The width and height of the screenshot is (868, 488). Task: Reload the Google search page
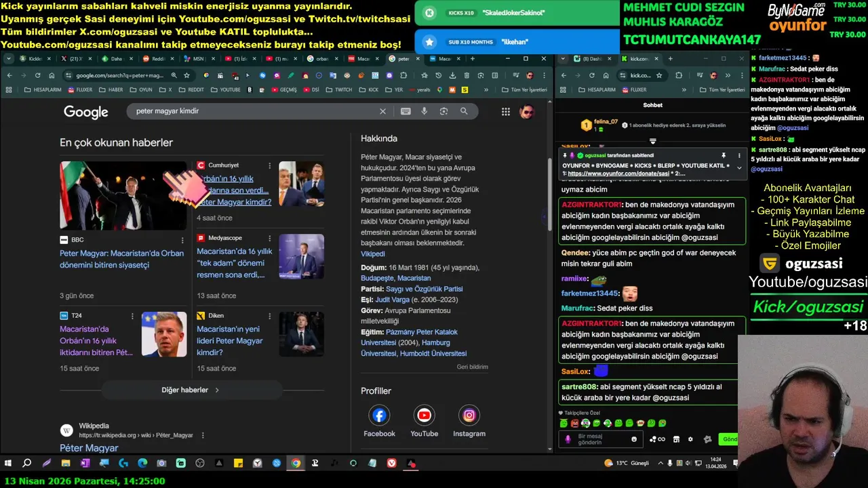[37, 75]
